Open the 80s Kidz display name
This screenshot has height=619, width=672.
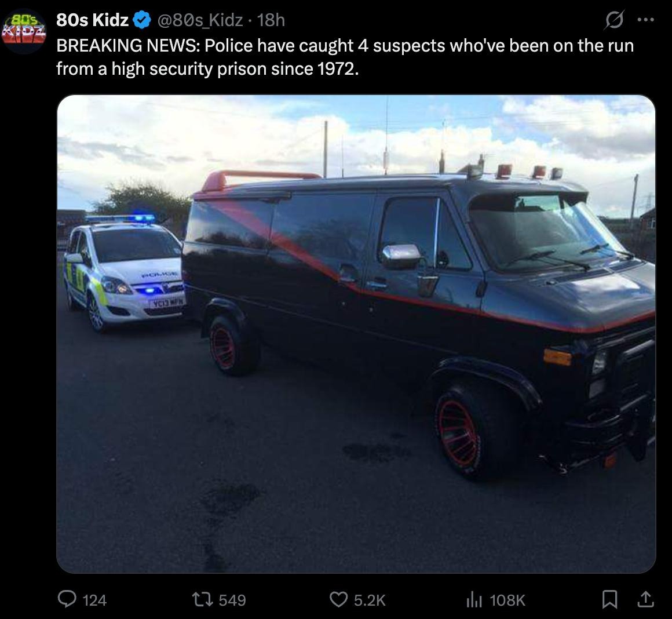pos(93,20)
